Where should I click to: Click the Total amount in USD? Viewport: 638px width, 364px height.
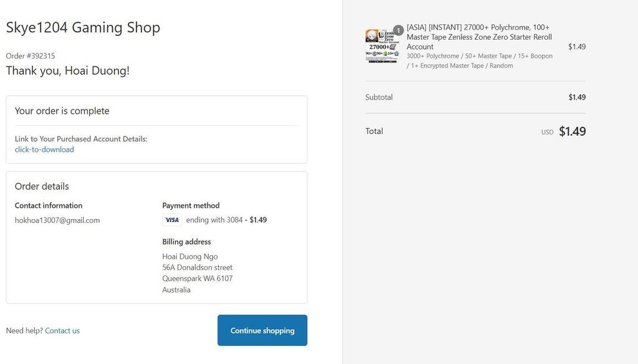pos(572,131)
